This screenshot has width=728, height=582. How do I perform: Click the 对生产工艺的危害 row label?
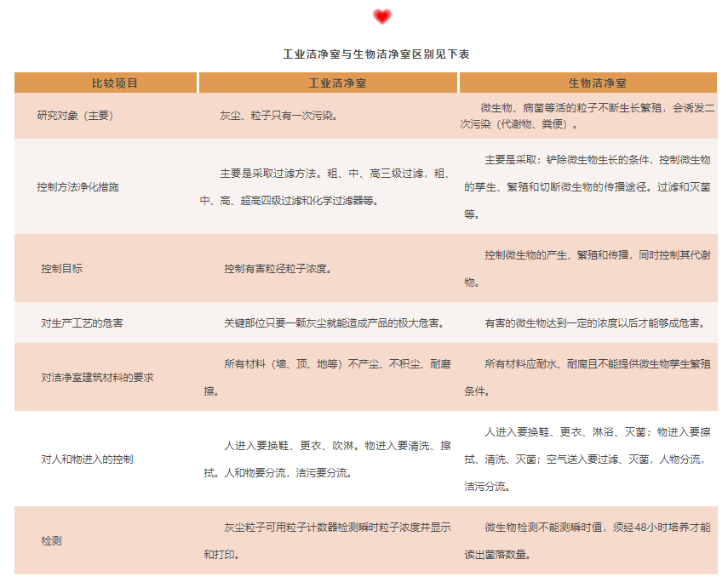coord(82,323)
